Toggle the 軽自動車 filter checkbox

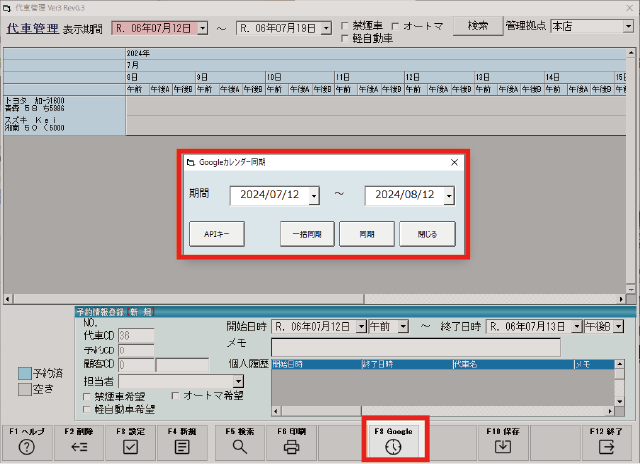point(344,38)
